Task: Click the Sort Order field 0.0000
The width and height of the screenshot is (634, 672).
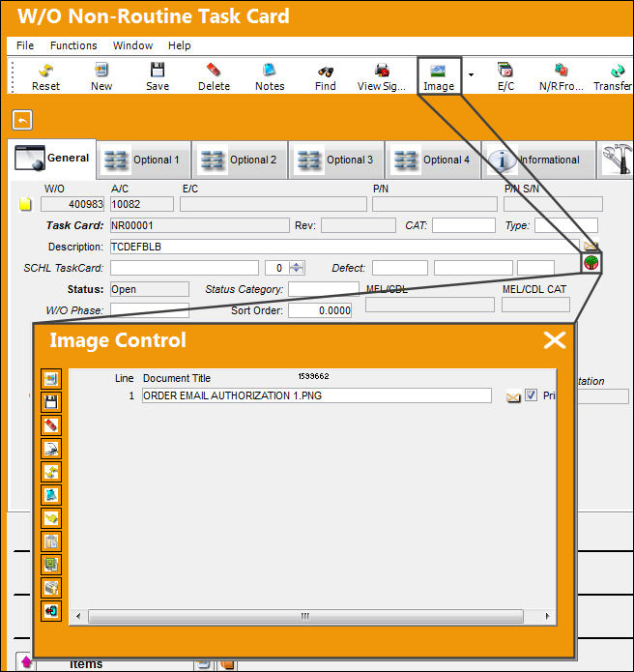Action: 320,310
